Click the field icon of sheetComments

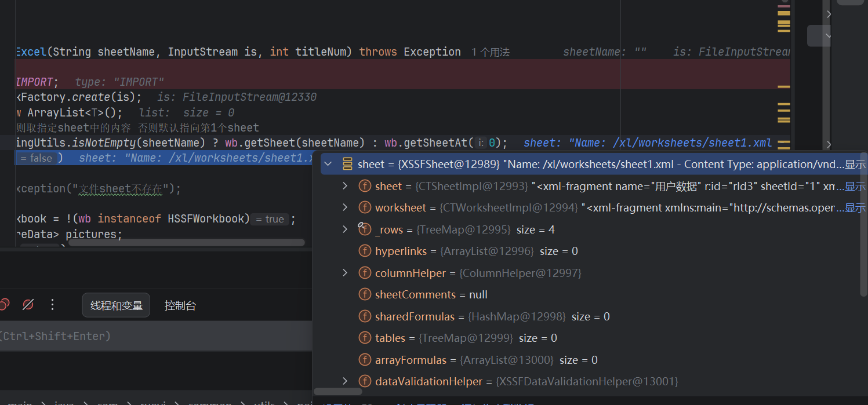tap(365, 294)
